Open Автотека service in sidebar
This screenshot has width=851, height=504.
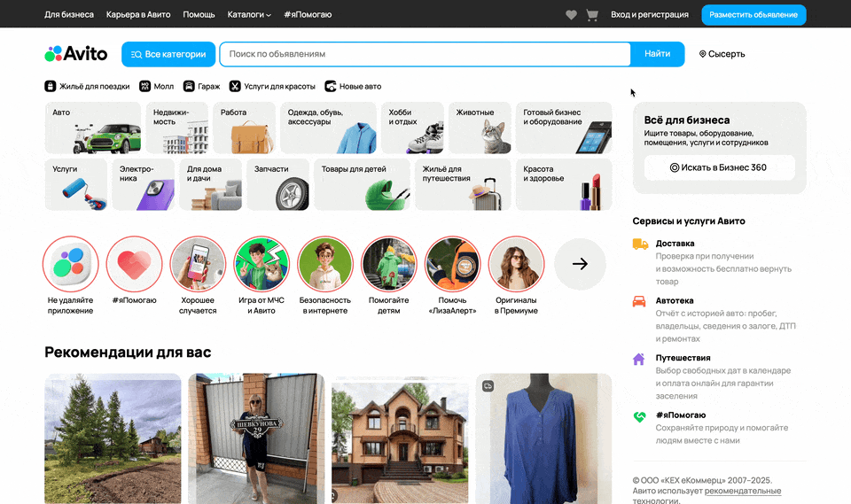click(x=675, y=300)
